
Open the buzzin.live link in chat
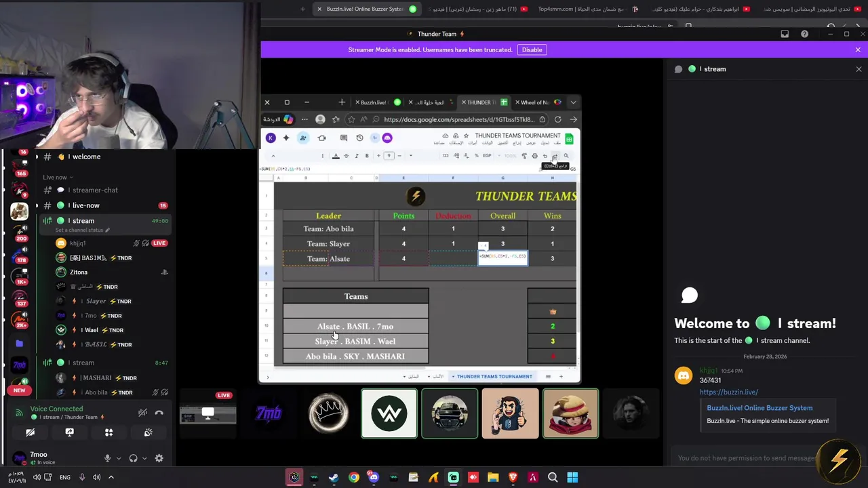click(x=728, y=392)
